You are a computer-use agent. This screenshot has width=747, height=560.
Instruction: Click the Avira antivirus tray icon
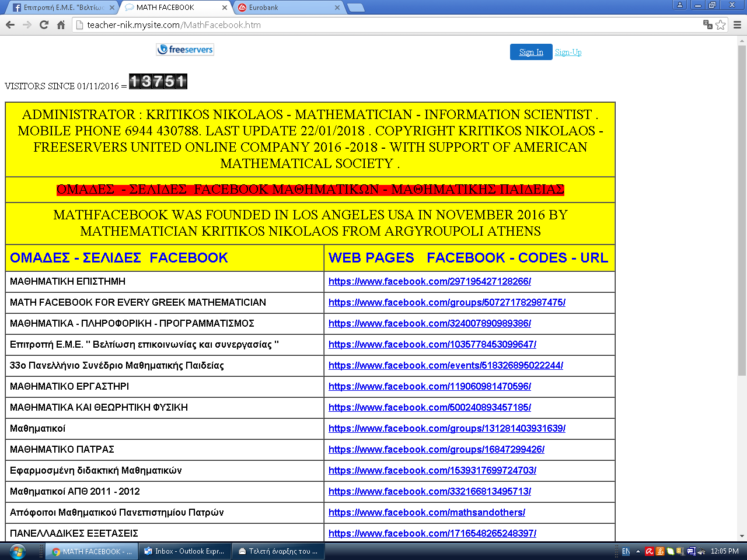pyautogui.click(x=650, y=551)
